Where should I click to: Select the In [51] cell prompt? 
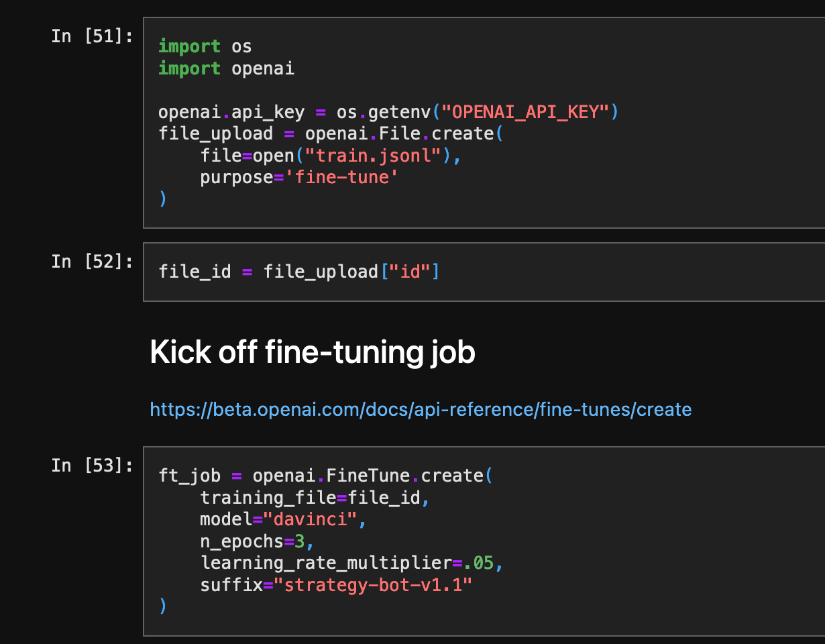[x=93, y=36]
